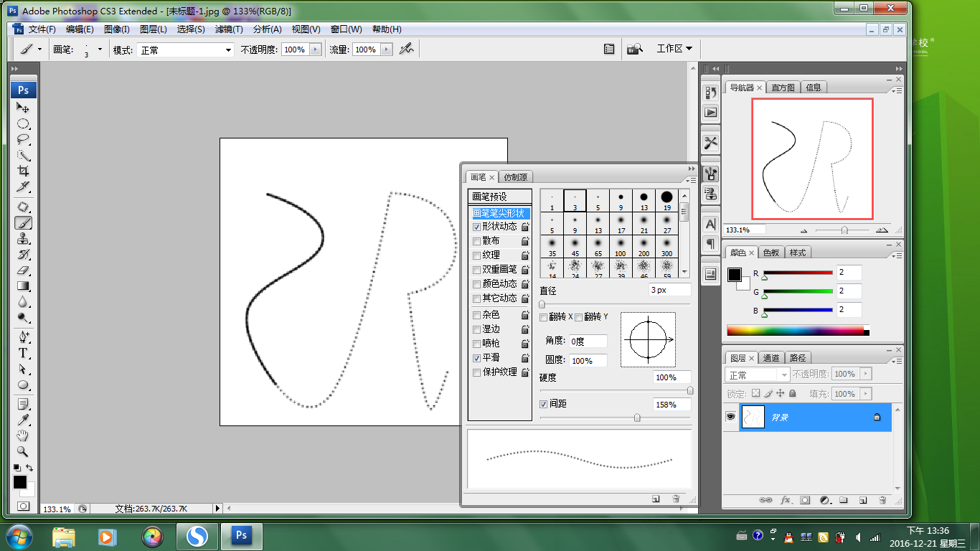Select the Gradient tool
The height and width of the screenshot is (551, 980).
click(x=24, y=286)
